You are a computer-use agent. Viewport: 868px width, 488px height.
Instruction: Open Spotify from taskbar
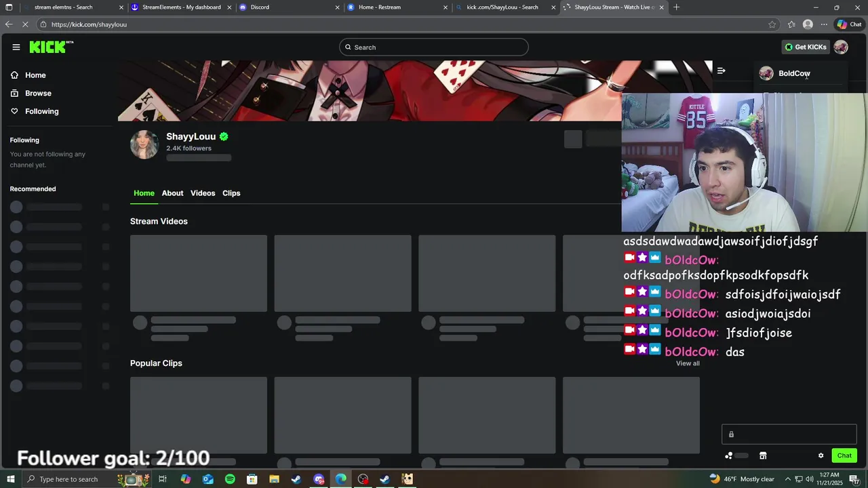[x=230, y=479]
